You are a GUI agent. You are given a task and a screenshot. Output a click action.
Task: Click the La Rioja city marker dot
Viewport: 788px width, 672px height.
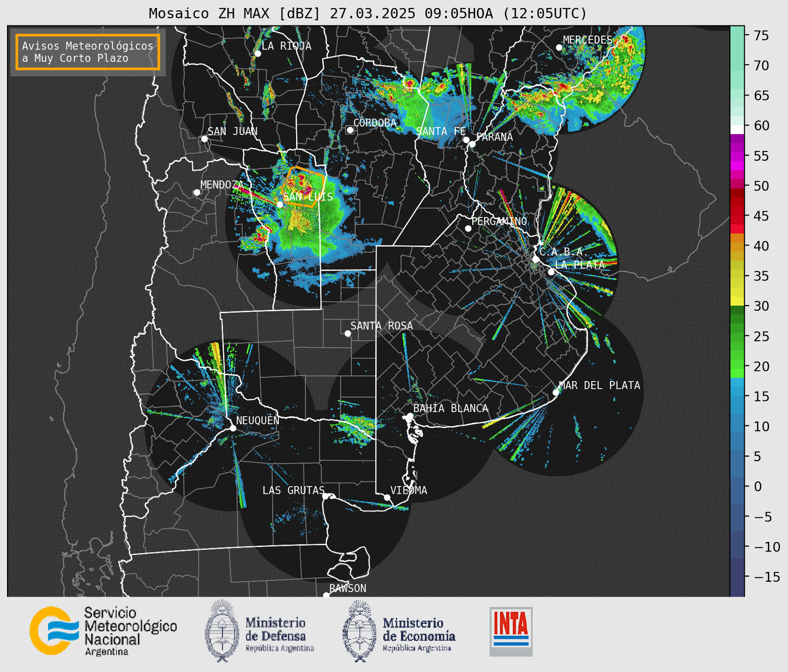tap(257, 54)
